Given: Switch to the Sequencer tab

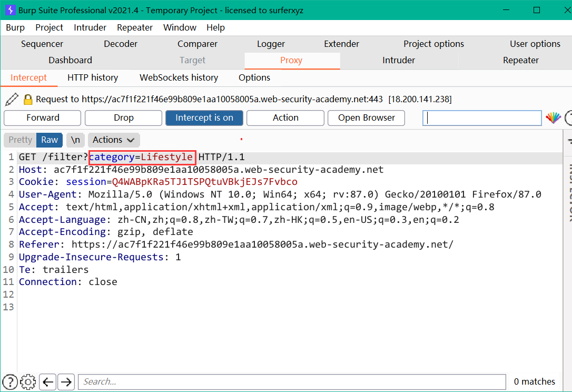Looking at the screenshot, I should pos(42,44).
